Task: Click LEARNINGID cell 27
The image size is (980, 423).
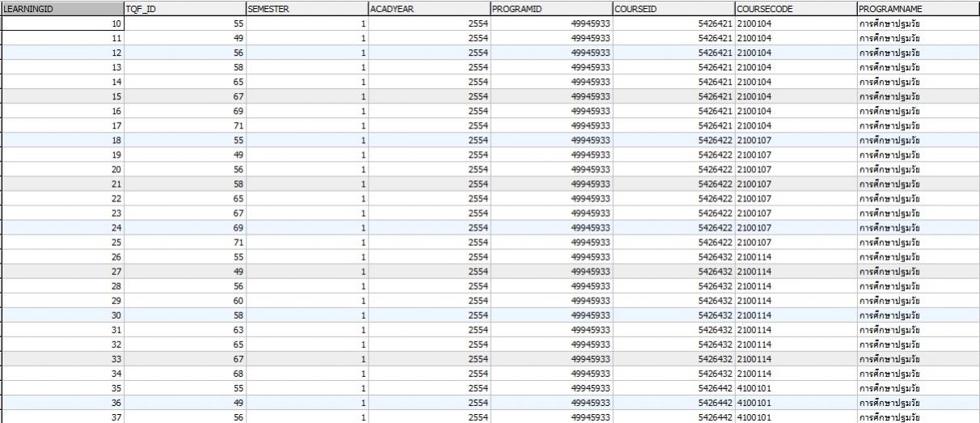Action: 62,271
